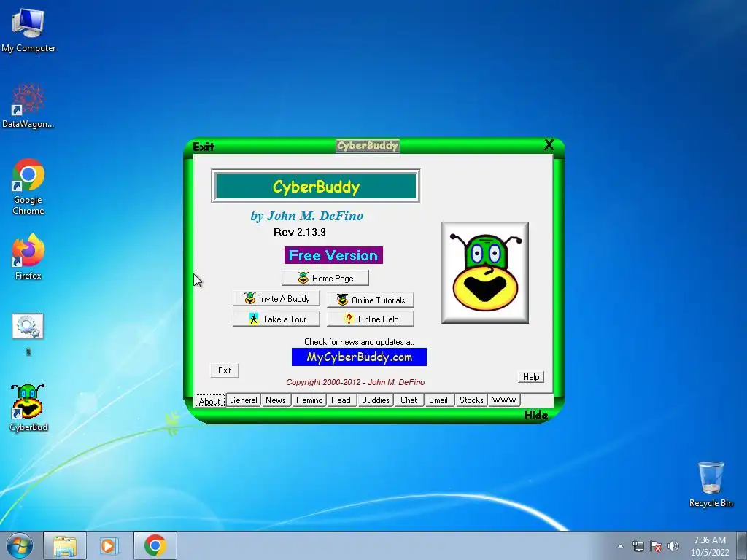Open the Chat tab
Image resolution: width=747 pixels, height=560 pixels.
pyautogui.click(x=409, y=400)
